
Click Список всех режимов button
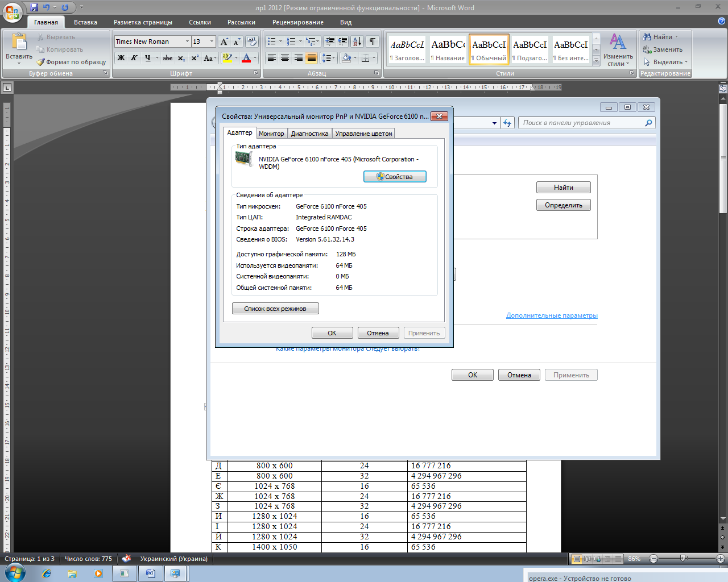(275, 309)
